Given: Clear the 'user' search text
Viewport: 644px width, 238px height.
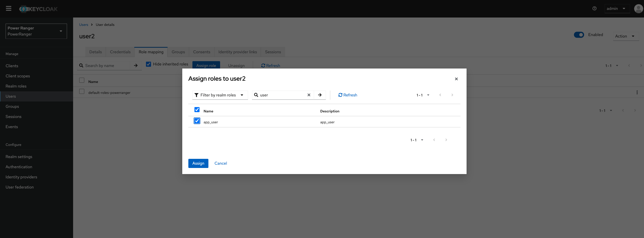Looking at the screenshot, I should [x=309, y=95].
